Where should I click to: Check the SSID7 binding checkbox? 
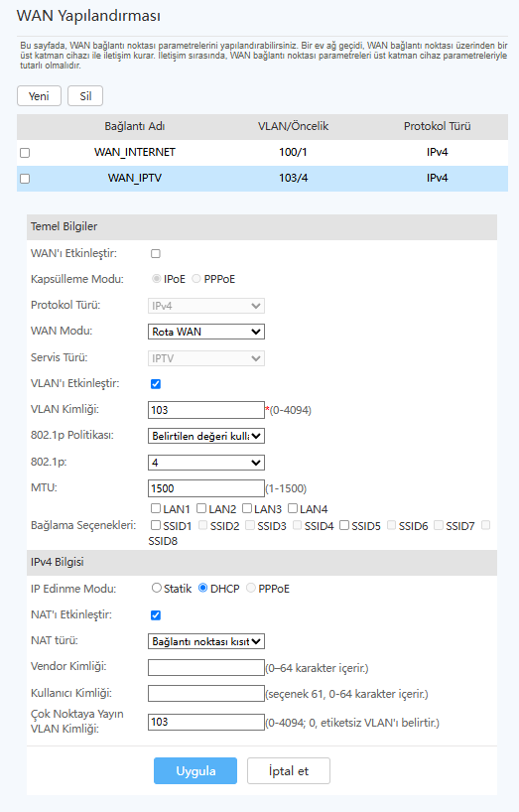[439, 525]
